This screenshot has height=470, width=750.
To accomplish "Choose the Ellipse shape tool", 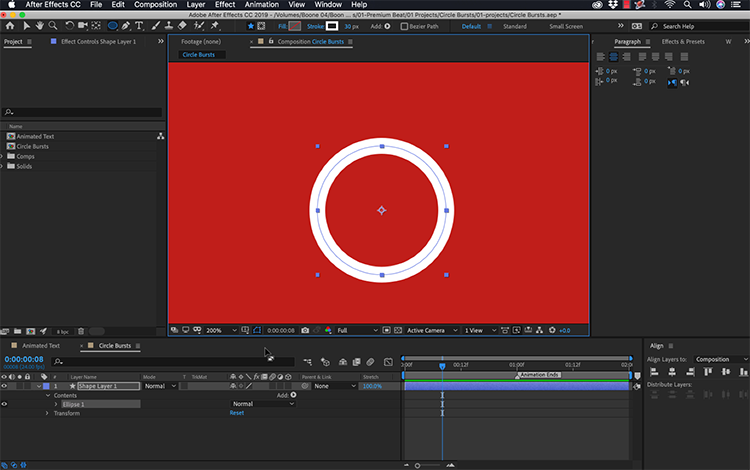I will point(112,26).
